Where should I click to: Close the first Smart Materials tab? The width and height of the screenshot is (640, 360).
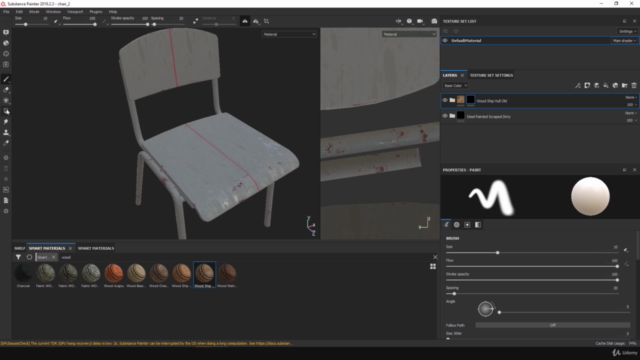coord(70,248)
